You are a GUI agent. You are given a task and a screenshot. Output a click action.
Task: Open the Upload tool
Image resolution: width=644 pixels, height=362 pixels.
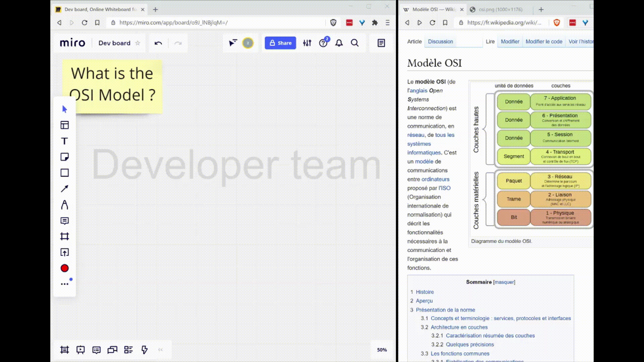pos(64,252)
